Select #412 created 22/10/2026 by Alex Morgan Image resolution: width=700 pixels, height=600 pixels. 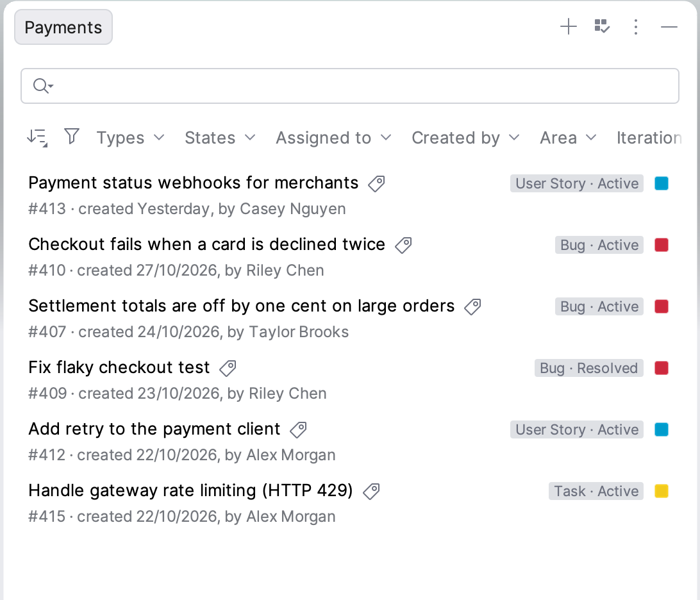(181, 455)
